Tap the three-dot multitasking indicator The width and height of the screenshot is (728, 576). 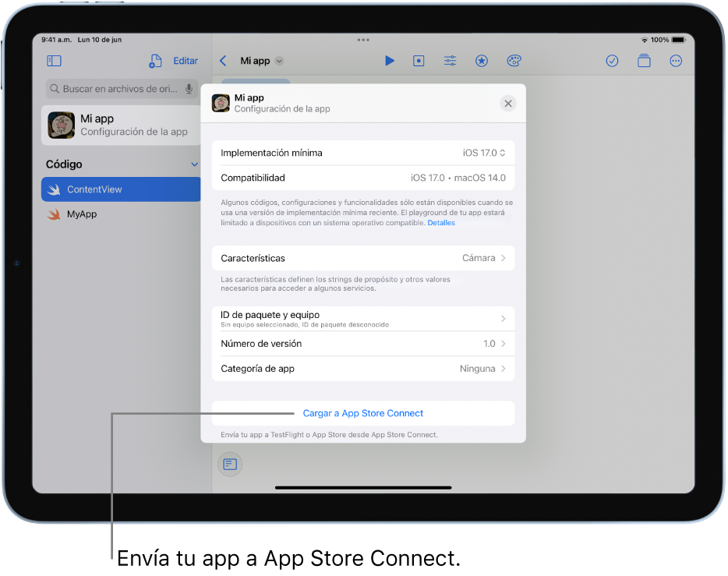(x=363, y=40)
